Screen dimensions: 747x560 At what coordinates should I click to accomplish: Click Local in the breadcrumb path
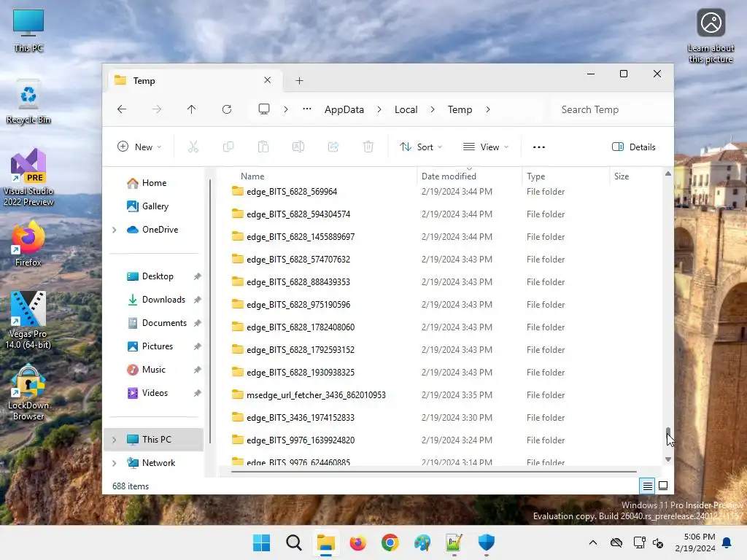tap(406, 109)
